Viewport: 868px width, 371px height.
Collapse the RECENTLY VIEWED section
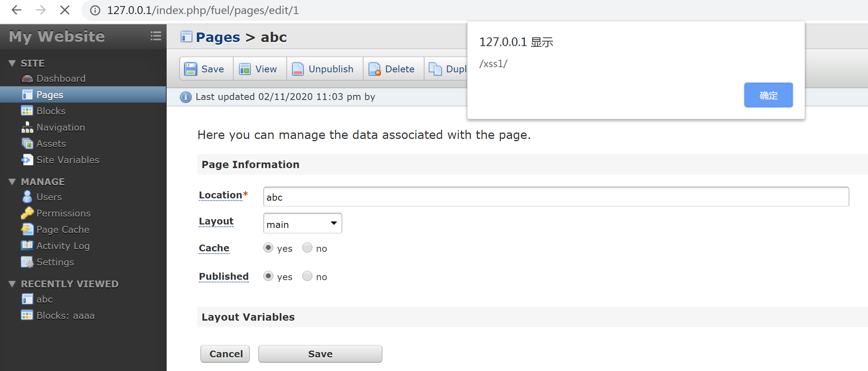point(12,284)
